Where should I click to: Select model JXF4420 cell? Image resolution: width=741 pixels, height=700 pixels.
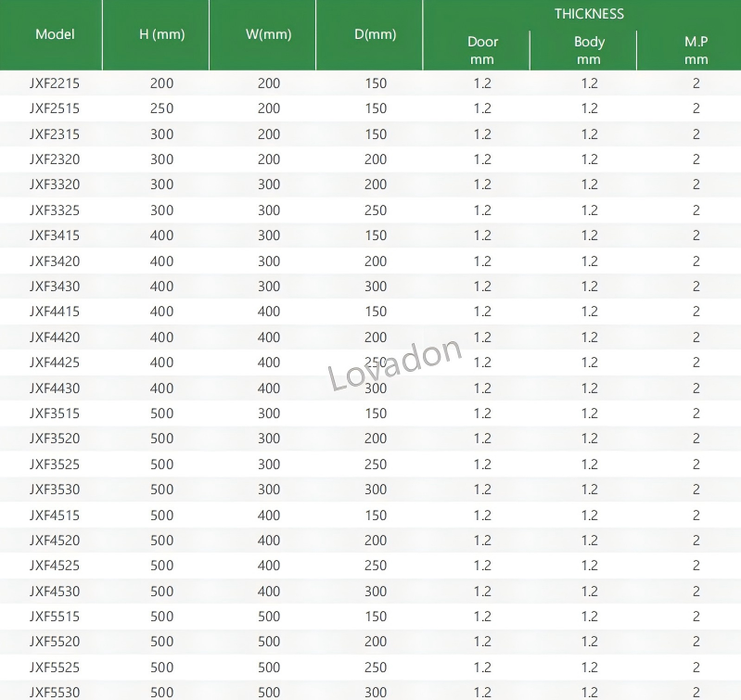pyautogui.click(x=55, y=337)
